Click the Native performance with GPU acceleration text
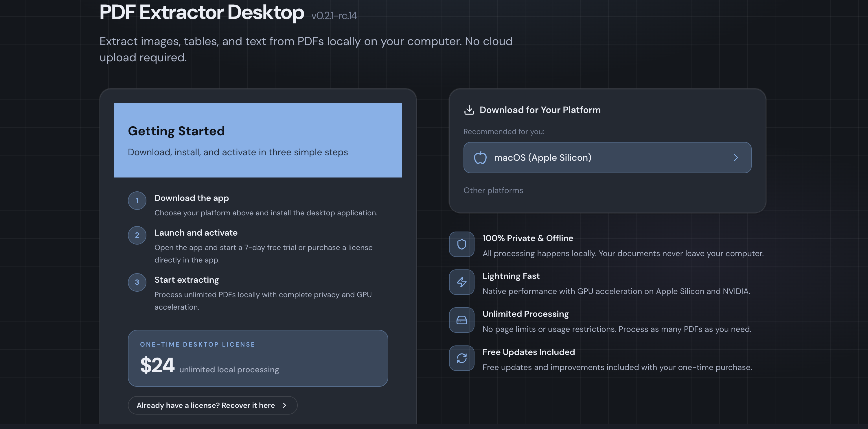Viewport: 868px width, 429px height. 616,291
